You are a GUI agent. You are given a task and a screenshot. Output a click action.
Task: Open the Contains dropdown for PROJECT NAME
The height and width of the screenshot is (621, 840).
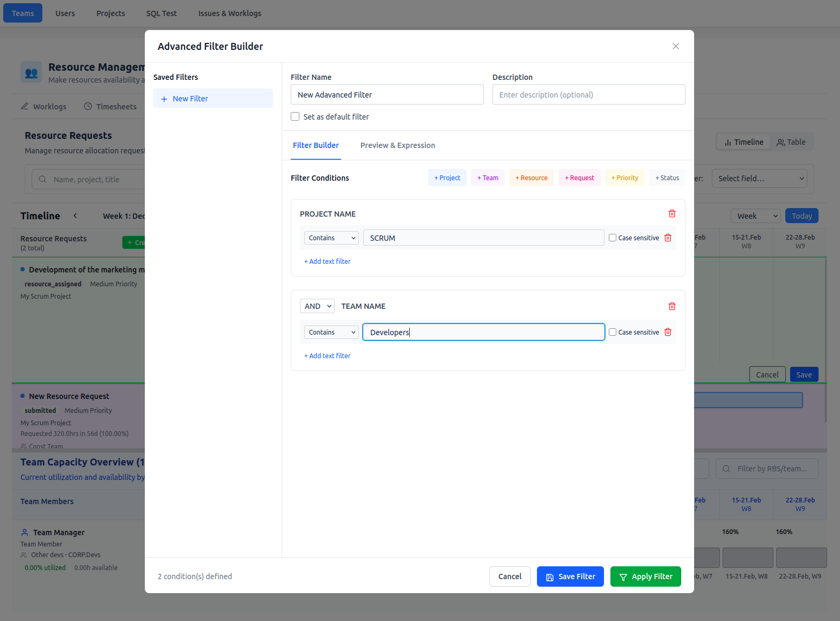[x=331, y=238]
